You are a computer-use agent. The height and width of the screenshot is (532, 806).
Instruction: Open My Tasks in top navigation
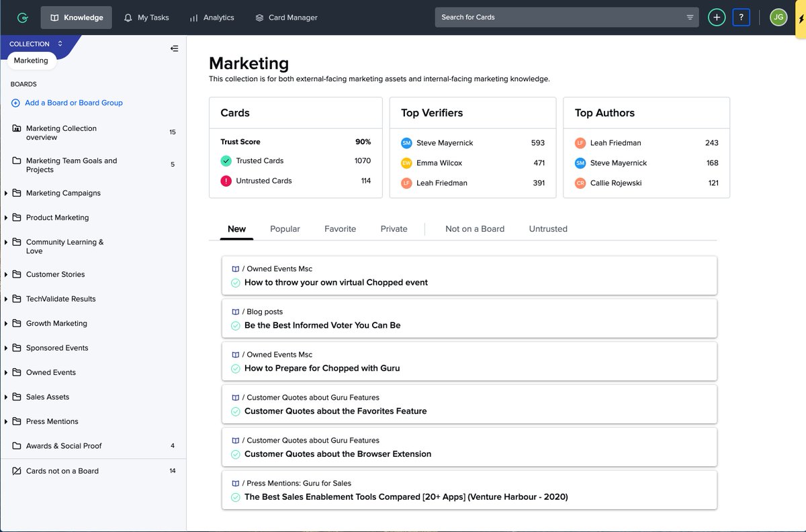click(146, 17)
